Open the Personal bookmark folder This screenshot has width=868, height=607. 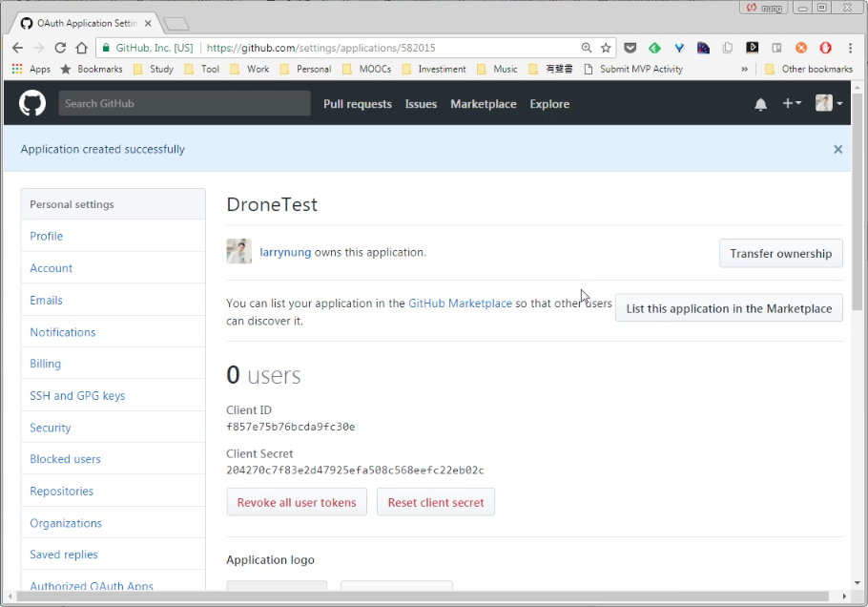pyautogui.click(x=305, y=69)
